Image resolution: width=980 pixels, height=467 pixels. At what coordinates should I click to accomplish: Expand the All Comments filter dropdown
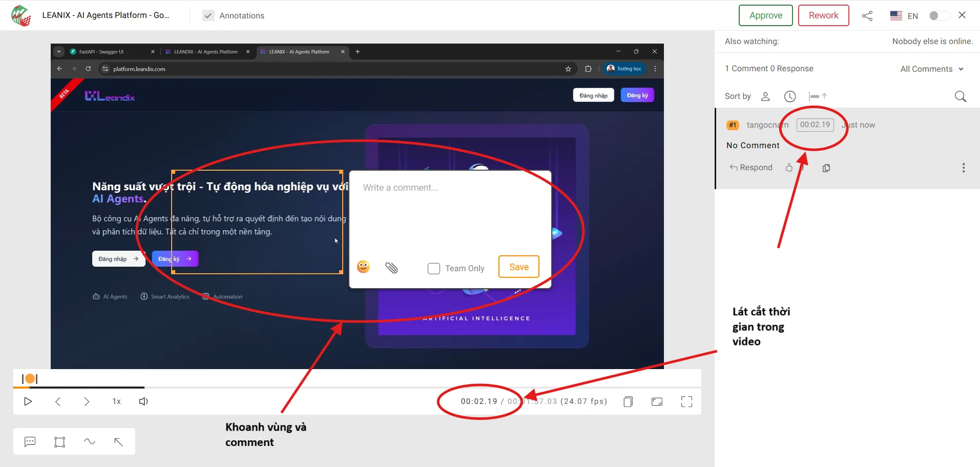click(932, 69)
